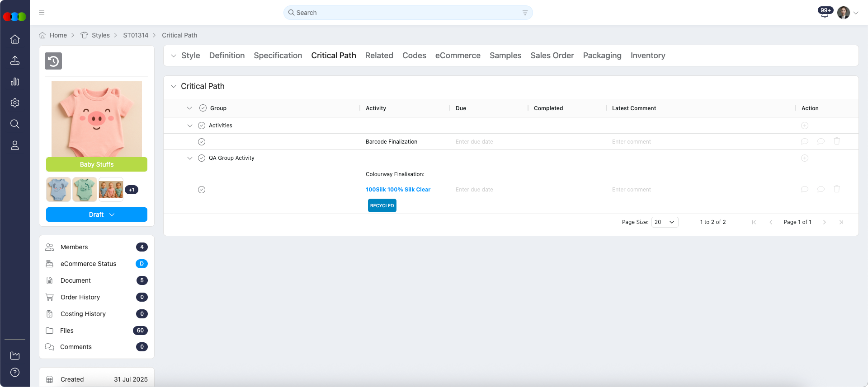Open the history clock icon above product image
This screenshot has height=387, width=868.
53,61
